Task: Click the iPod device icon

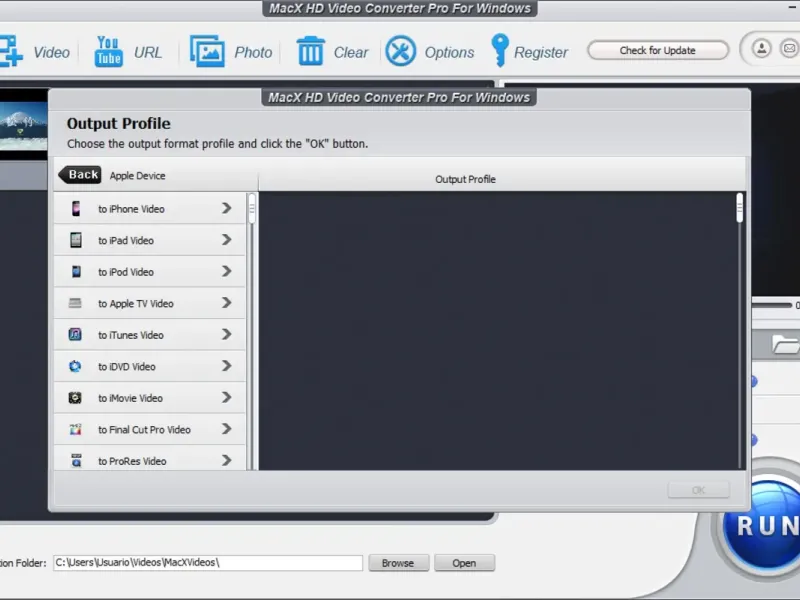Action: click(x=76, y=271)
